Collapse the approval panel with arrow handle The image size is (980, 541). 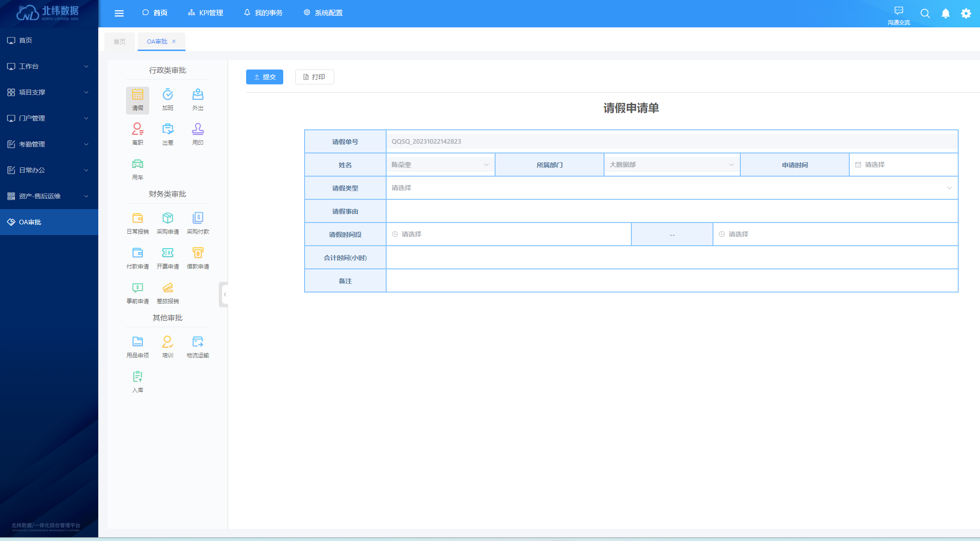tap(224, 294)
